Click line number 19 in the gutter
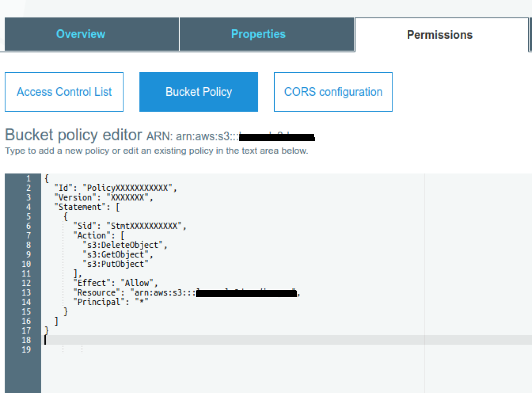532x393 pixels. click(x=26, y=350)
